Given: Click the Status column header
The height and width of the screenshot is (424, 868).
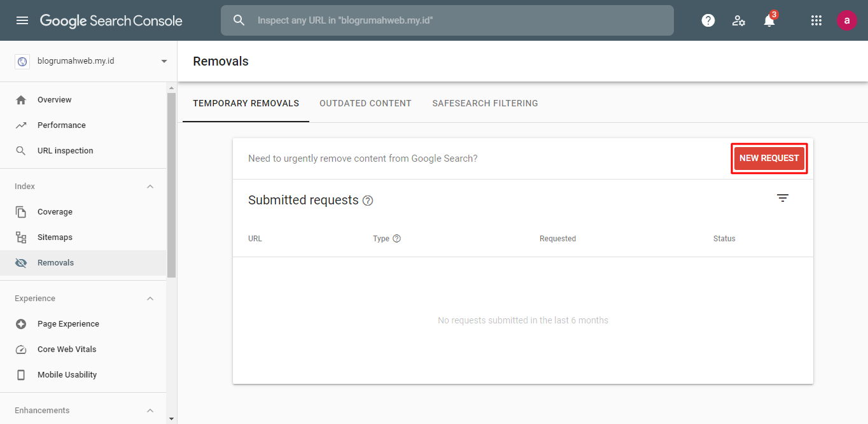Looking at the screenshot, I should click(724, 239).
